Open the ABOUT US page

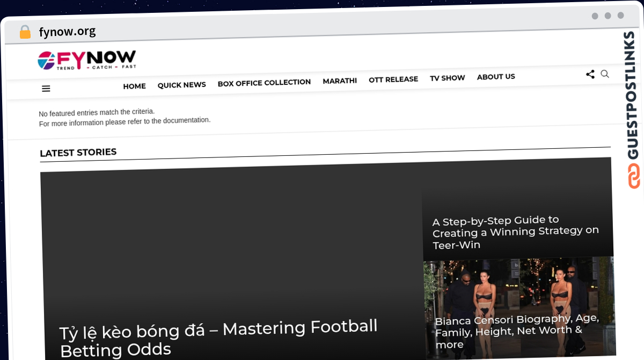(x=496, y=77)
